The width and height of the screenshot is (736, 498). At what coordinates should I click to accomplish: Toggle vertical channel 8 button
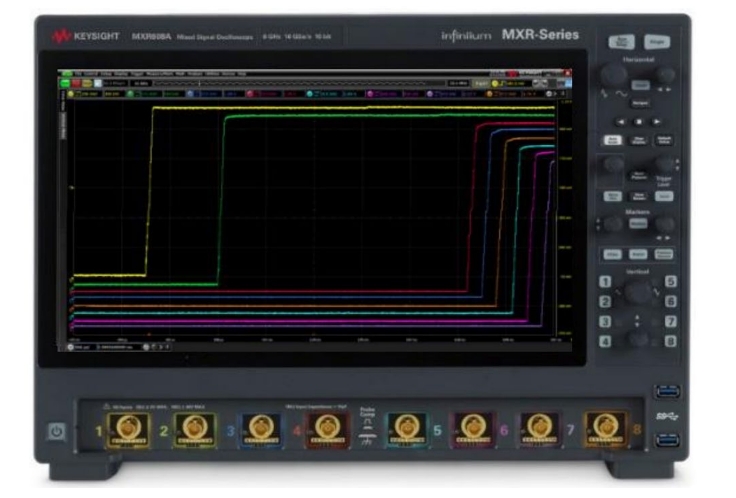point(670,341)
